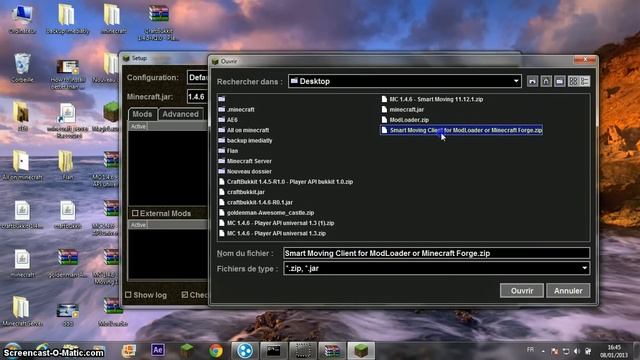The width and height of the screenshot is (640, 360).
Task: Enable the Show log checkbox in Setup window
Action: [128, 294]
